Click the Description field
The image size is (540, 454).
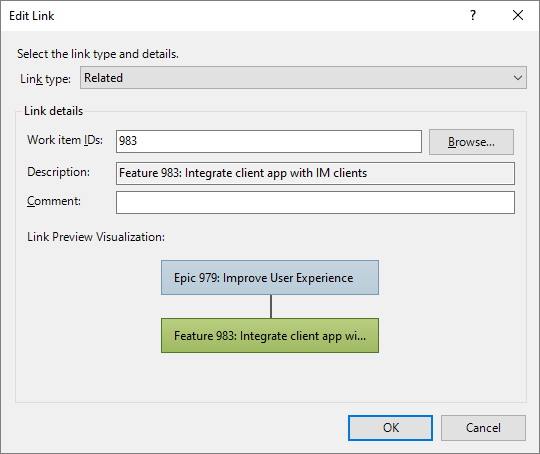[x=315, y=173]
